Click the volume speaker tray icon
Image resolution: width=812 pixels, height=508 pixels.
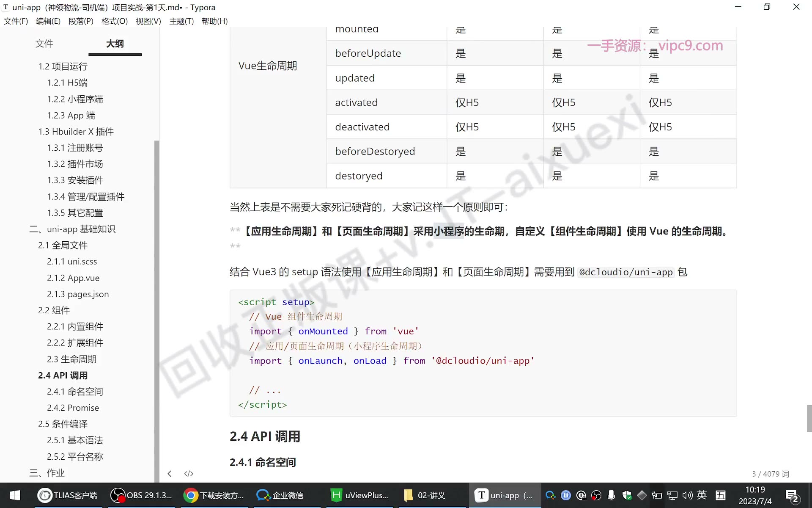[x=687, y=495]
